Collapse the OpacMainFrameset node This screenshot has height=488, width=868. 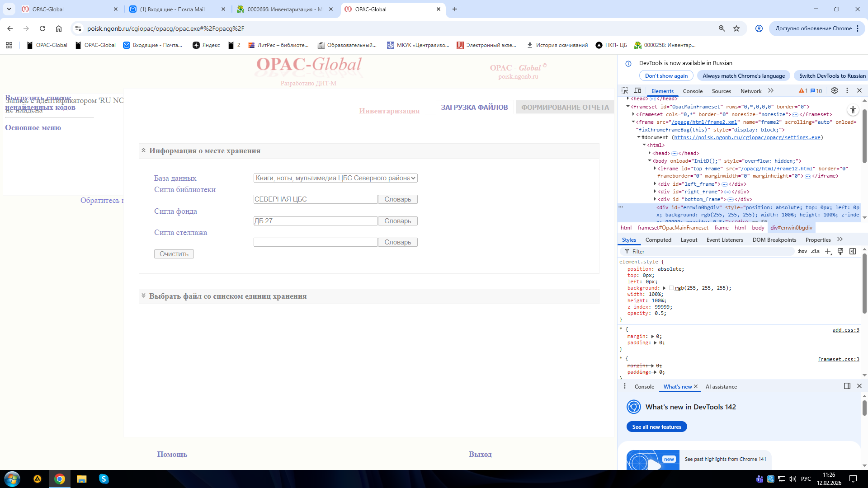click(628, 107)
